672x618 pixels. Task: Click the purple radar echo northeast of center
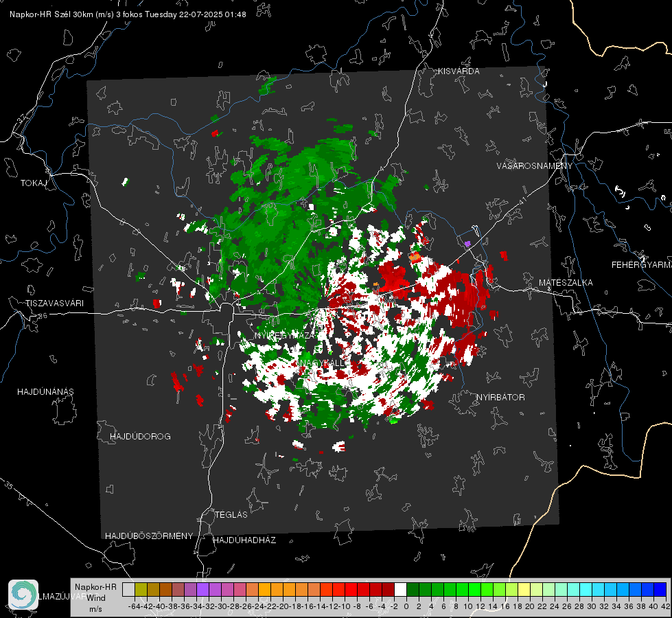click(467, 244)
